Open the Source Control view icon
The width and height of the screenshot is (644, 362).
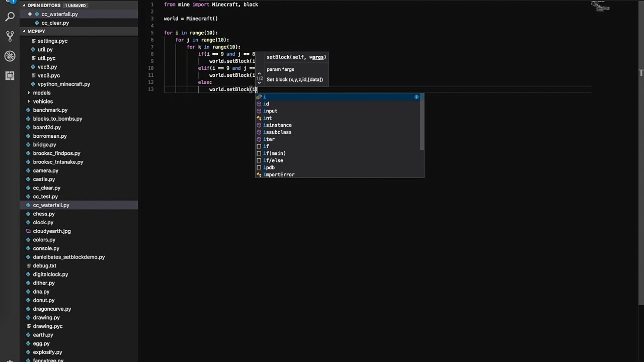tap(10, 36)
